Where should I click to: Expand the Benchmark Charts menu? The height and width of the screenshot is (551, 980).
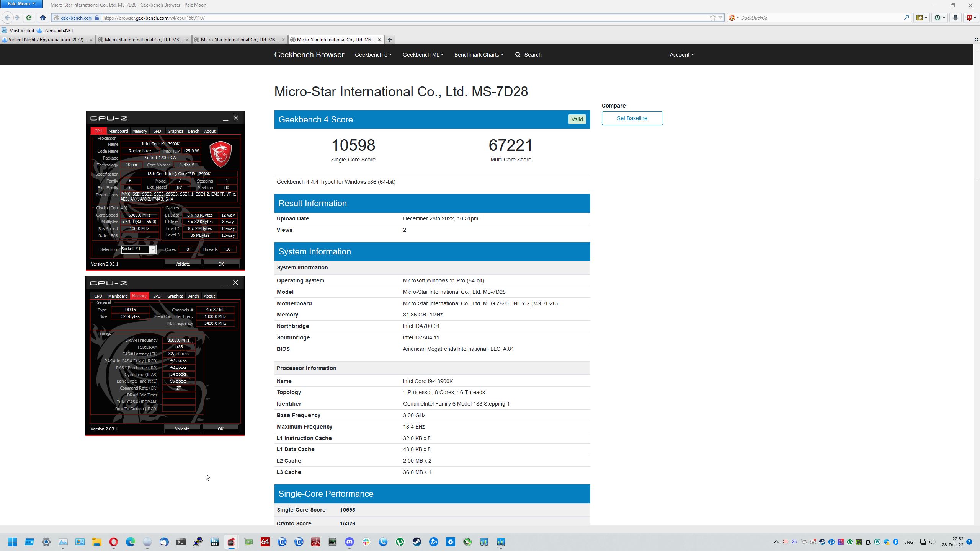pyautogui.click(x=479, y=55)
